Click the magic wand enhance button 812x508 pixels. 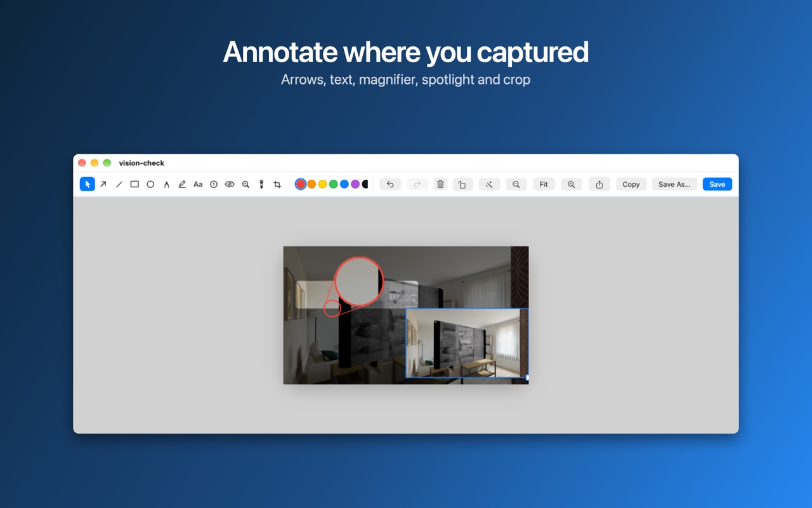pyautogui.click(x=489, y=184)
